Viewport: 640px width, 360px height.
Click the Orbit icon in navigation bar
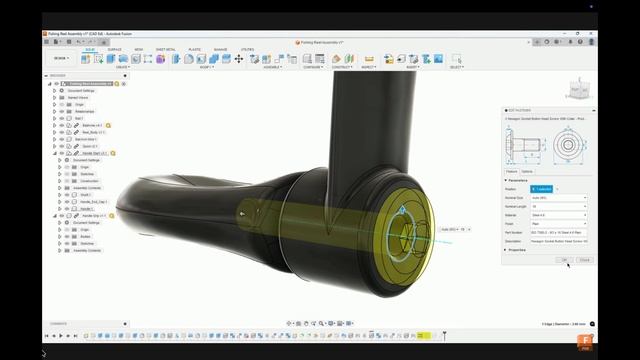(x=290, y=323)
